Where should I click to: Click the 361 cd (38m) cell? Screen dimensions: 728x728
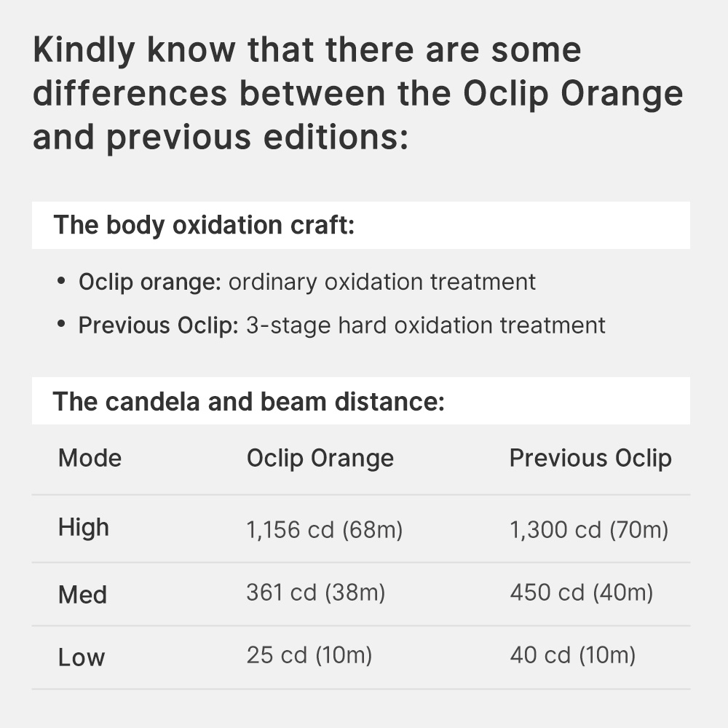tap(316, 593)
